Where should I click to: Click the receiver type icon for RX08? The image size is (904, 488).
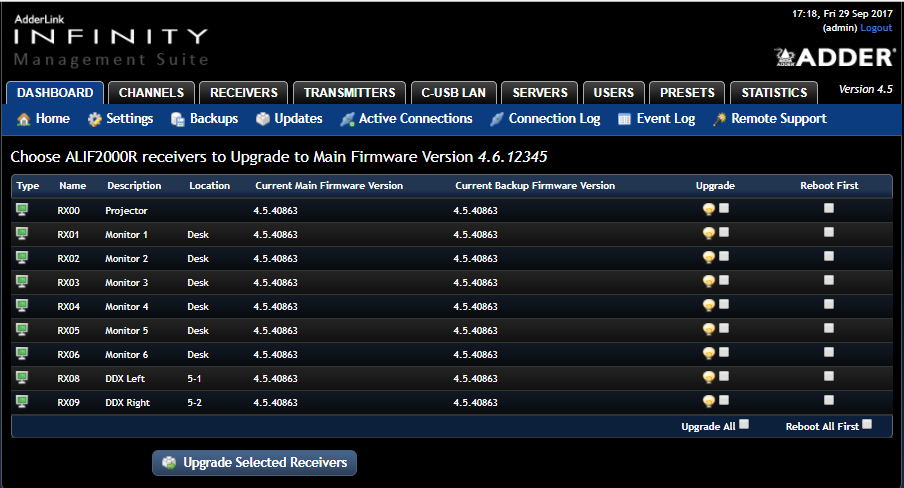pos(22,378)
